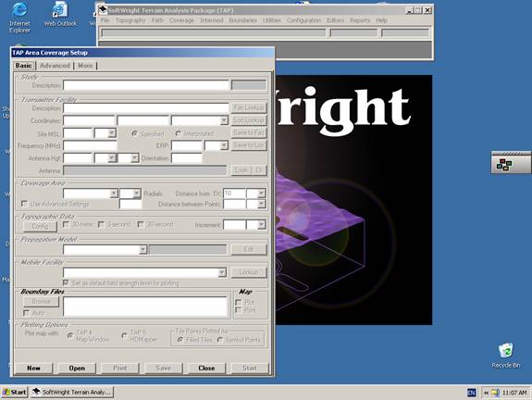Open the Reports menu
Viewport: 532px width, 400px height.
click(x=360, y=20)
